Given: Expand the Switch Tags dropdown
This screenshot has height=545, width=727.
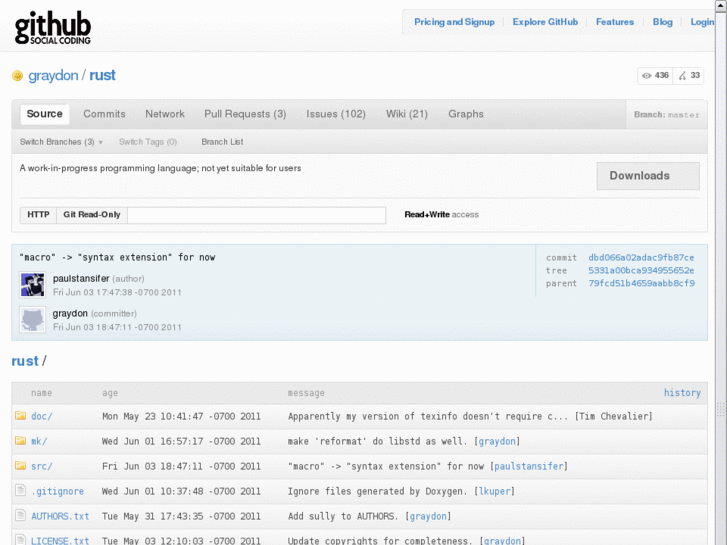Looking at the screenshot, I should 147,142.
